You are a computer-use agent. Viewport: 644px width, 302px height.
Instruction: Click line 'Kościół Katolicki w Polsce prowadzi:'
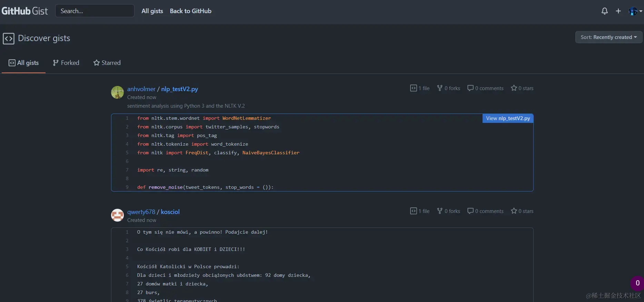click(x=188, y=267)
